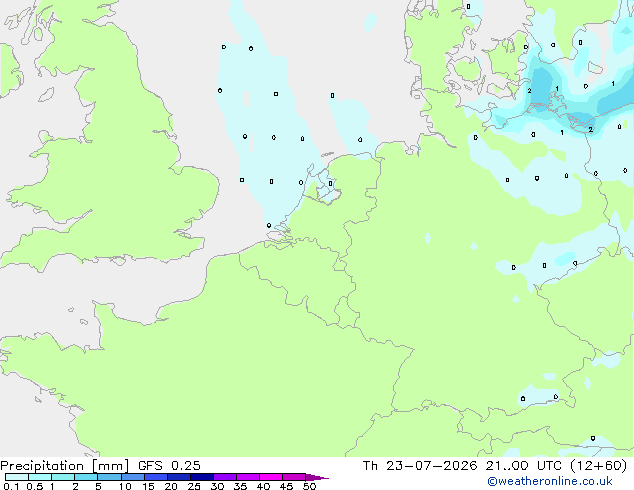Pick the legend swatch between 0.1 and 0.5

(17, 477)
